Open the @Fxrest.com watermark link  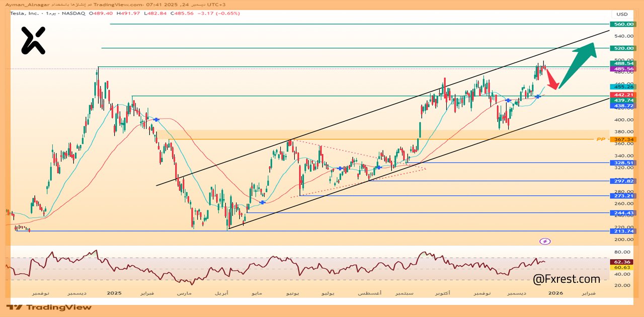point(567,279)
